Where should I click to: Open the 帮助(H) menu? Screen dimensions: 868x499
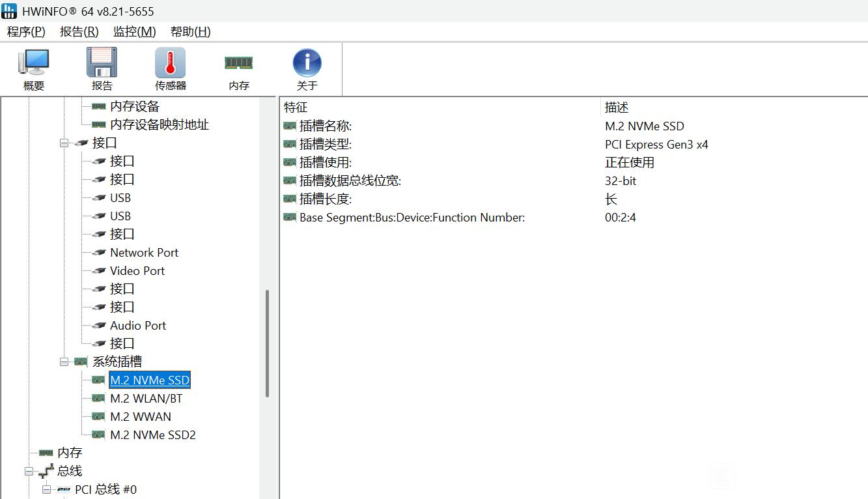190,31
